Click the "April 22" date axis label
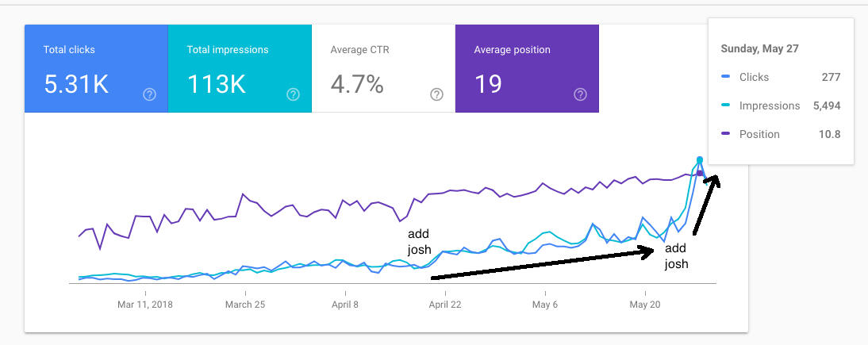Image resolution: width=868 pixels, height=345 pixels. (x=445, y=304)
